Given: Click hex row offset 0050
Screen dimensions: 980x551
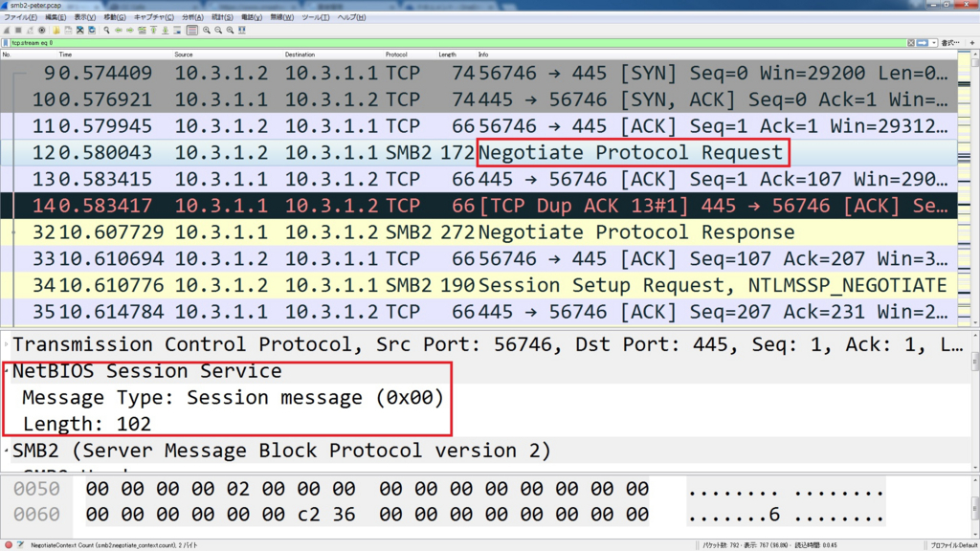Looking at the screenshot, I should click(x=36, y=489).
